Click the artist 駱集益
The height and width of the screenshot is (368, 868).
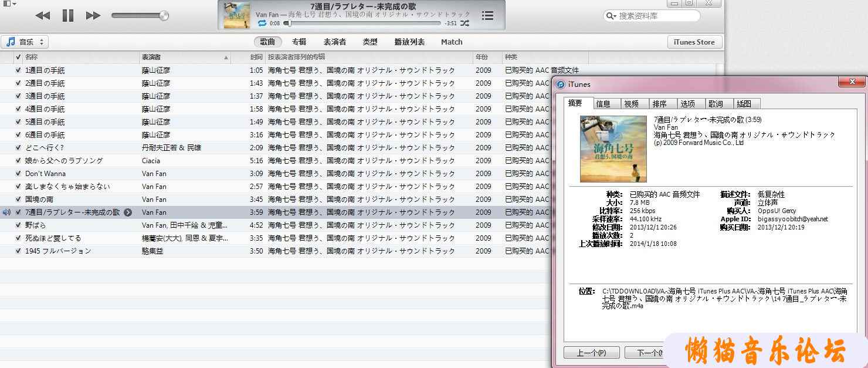coord(154,251)
